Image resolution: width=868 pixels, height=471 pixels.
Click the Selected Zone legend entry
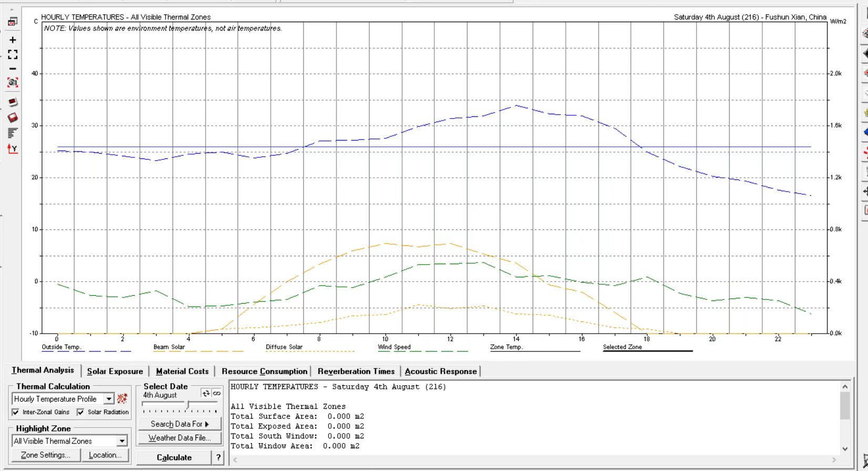pyautogui.click(x=622, y=347)
